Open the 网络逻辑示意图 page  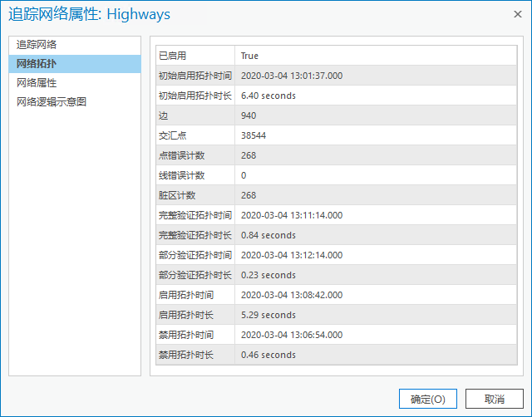[52, 102]
